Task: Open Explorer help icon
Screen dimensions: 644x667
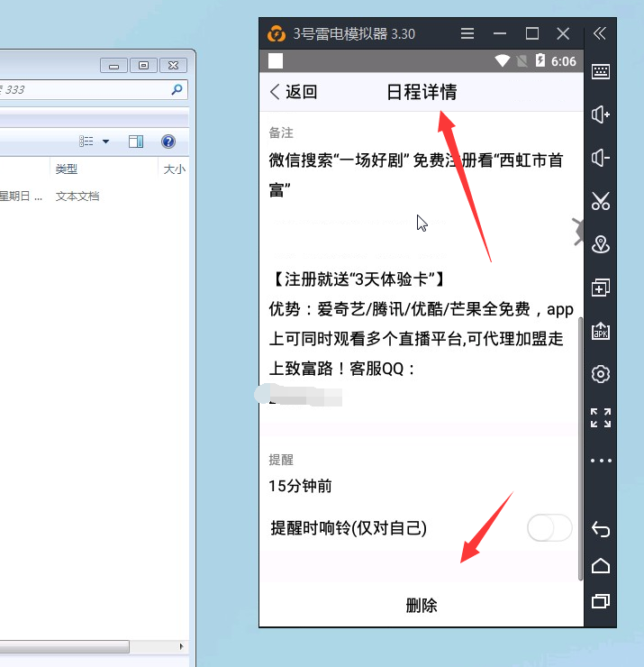Action: click(x=168, y=142)
